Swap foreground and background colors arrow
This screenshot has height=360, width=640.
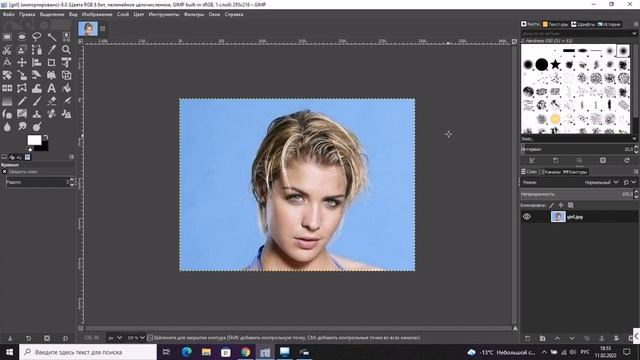point(46,137)
